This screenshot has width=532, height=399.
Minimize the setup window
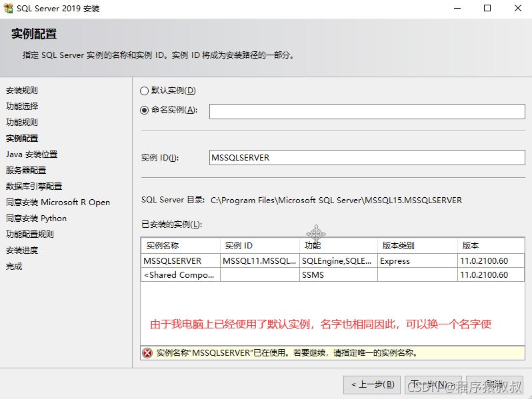(457, 8)
